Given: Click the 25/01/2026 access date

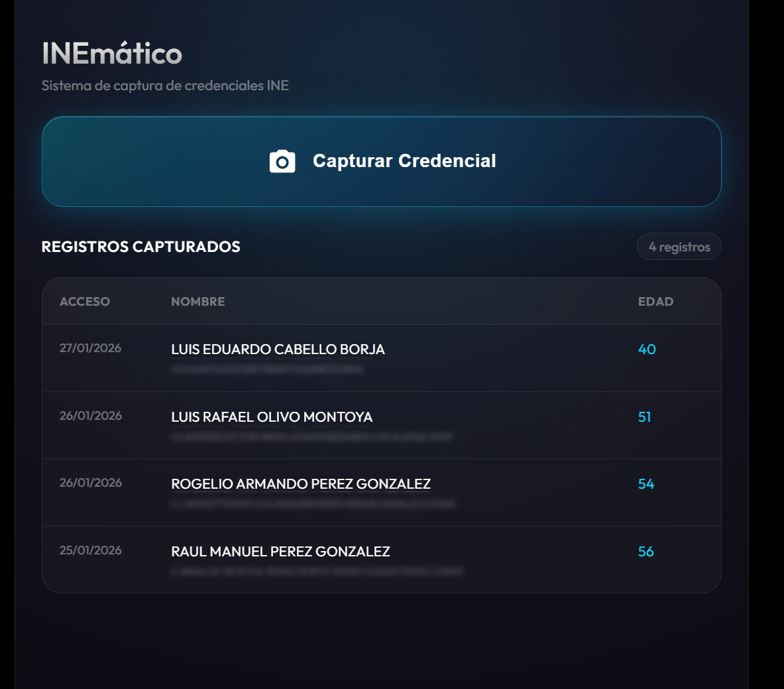Looking at the screenshot, I should tap(91, 550).
